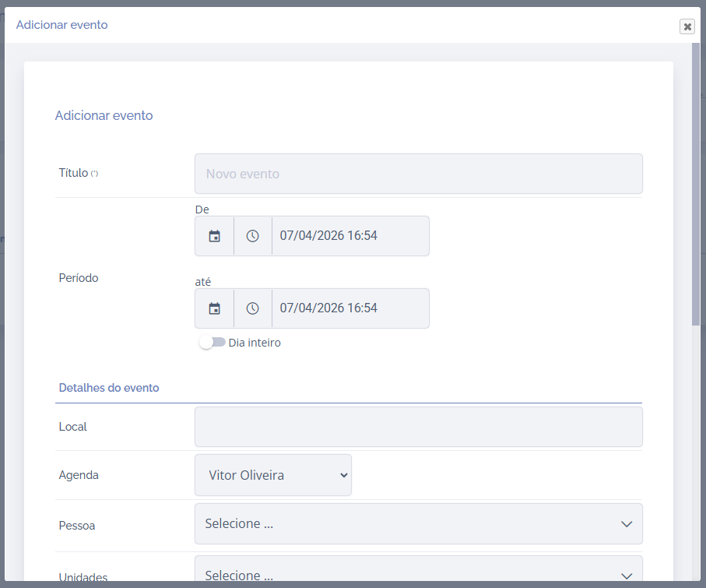The image size is (706, 588).
Task: Click the 'De' start date-time text field
Action: (x=349, y=236)
